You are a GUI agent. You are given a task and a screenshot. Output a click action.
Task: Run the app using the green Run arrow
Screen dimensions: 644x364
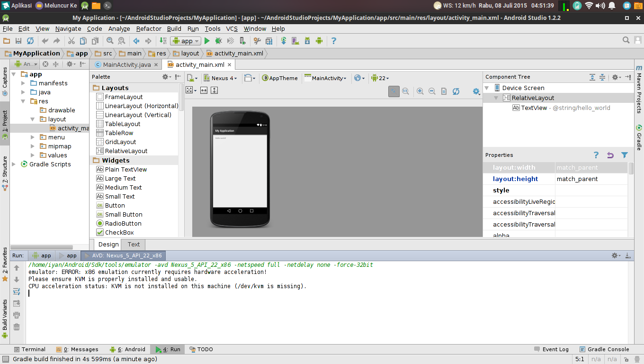pos(207,41)
